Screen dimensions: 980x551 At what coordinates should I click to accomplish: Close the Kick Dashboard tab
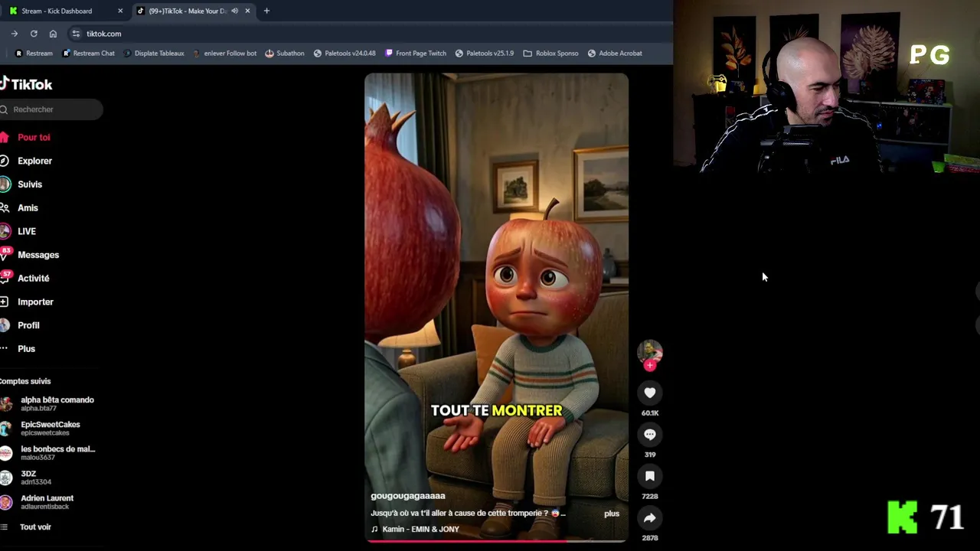tap(120, 11)
